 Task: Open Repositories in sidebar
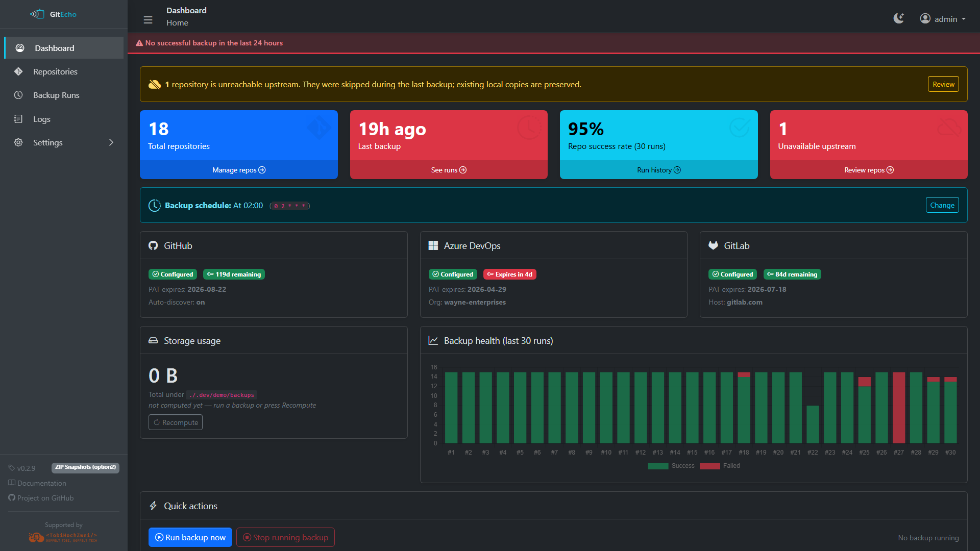click(55, 71)
